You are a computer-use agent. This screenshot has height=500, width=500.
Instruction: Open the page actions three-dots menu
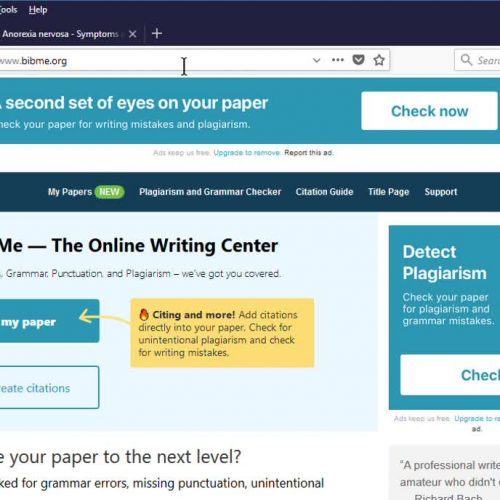(338, 60)
